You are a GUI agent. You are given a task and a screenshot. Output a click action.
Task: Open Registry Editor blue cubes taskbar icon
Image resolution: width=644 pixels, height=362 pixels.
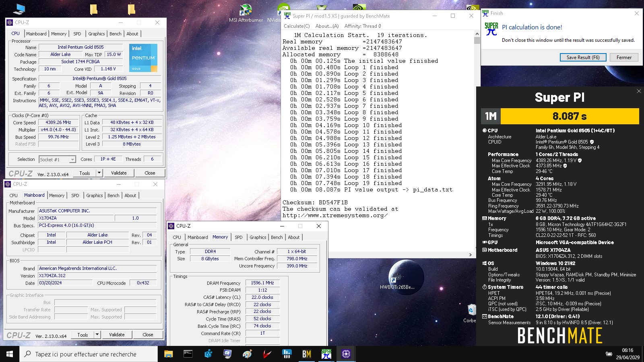point(208,354)
